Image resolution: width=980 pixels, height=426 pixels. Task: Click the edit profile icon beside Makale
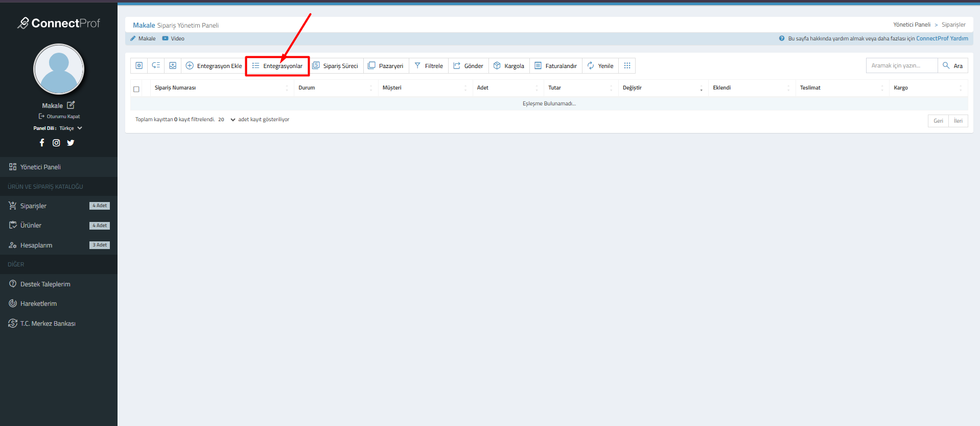pyautogui.click(x=71, y=105)
